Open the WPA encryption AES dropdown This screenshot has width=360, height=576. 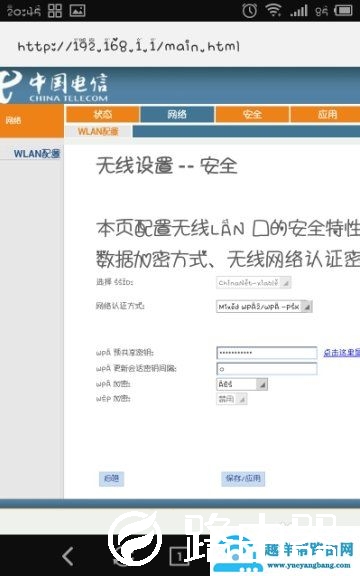(242, 384)
